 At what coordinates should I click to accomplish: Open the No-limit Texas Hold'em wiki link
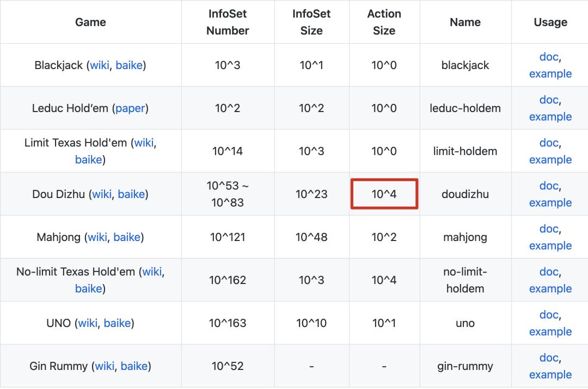(152, 272)
